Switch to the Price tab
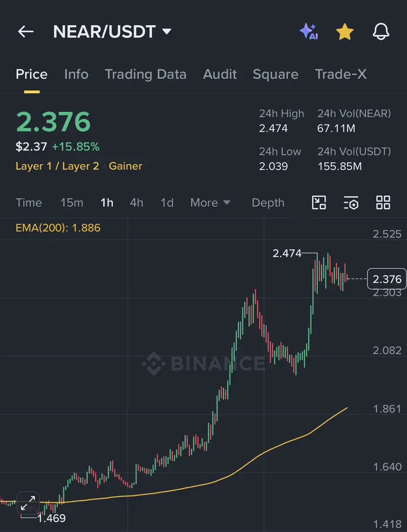Viewport: 407px width, 532px height. click(31, 74)
